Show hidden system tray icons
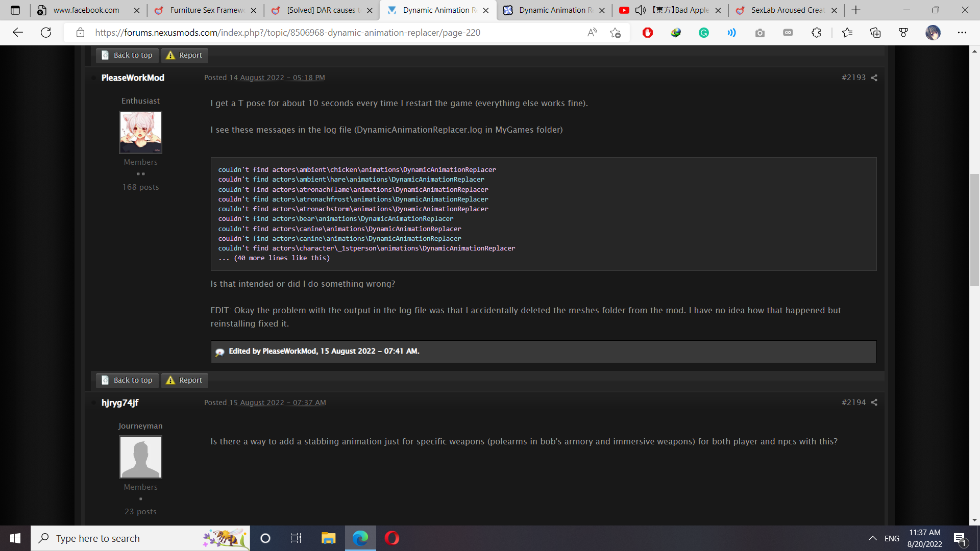Image resolution: width=980 pixels, height=551 pixels. (873, 538)
